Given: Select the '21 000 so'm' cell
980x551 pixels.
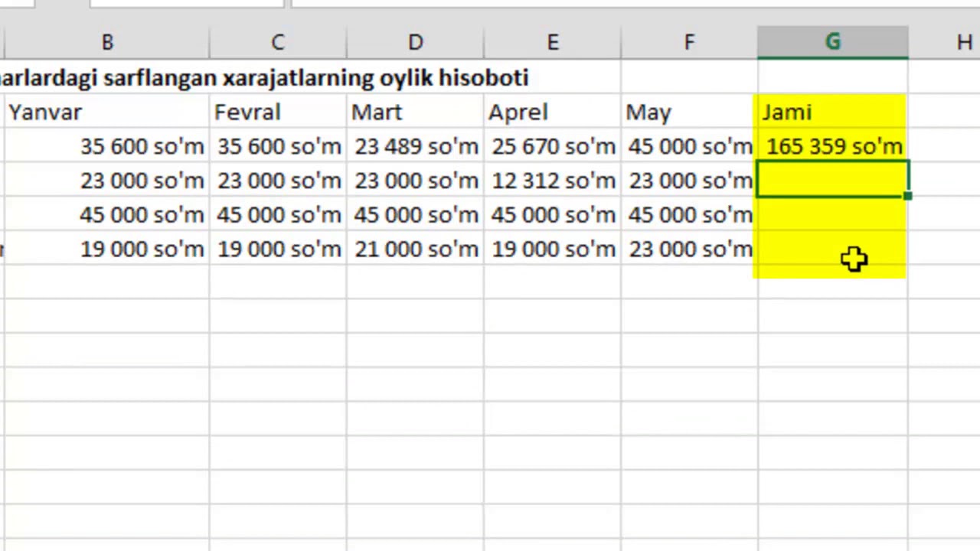Looking at the screenshot, I should click(415, 249).
